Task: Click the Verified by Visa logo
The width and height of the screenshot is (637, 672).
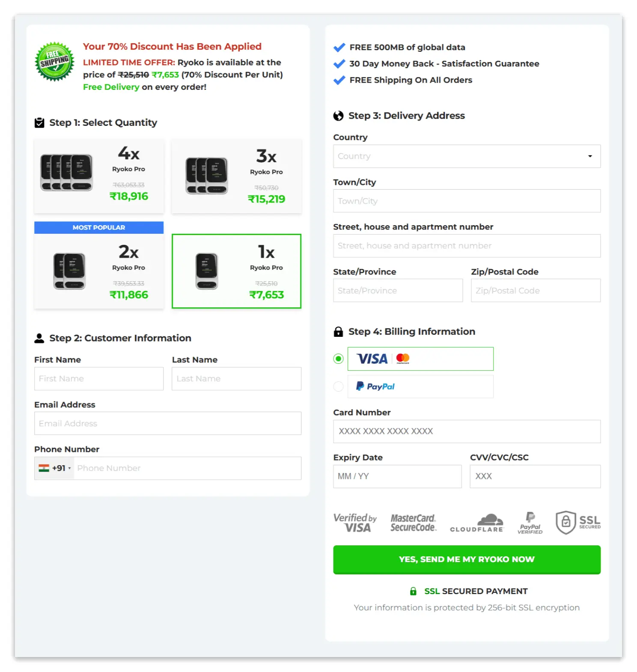Action: [355, 523]
